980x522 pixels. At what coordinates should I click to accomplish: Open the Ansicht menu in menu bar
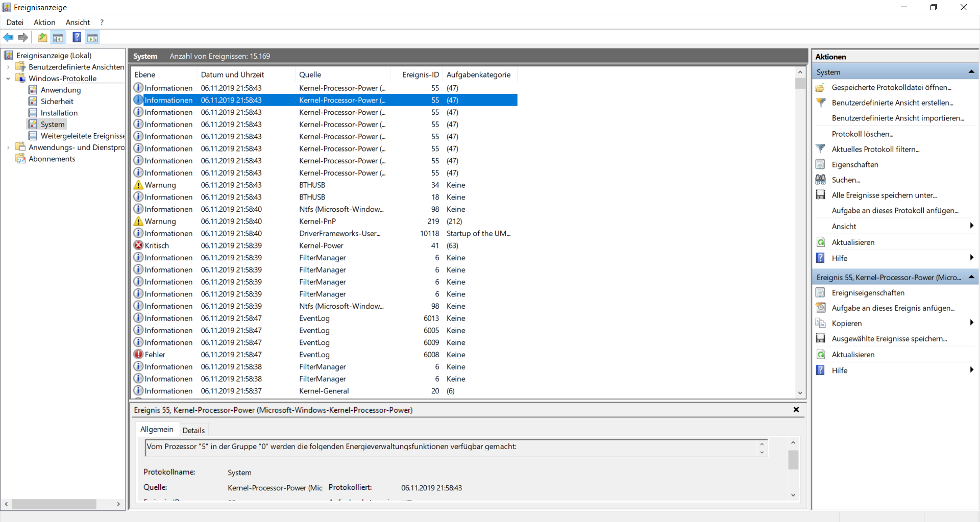coord(78,22)
